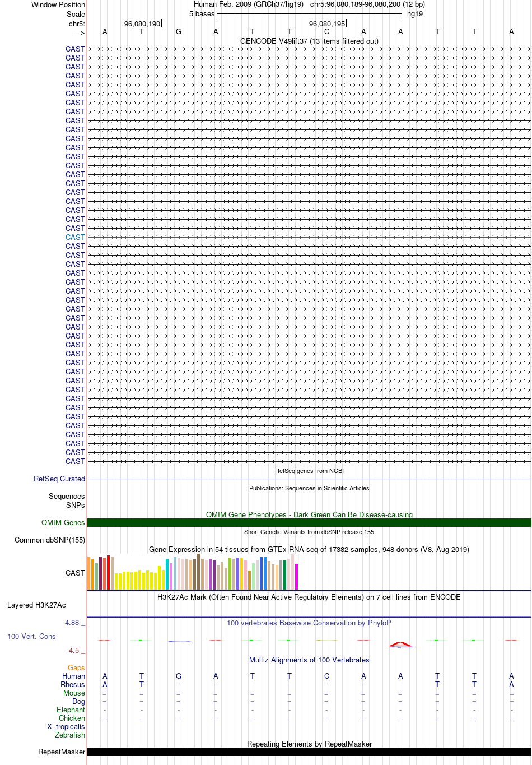The height and width of the screenshot is (765, 532).
Task: Click the Mouse alignment row label
Action: [74, 693]
